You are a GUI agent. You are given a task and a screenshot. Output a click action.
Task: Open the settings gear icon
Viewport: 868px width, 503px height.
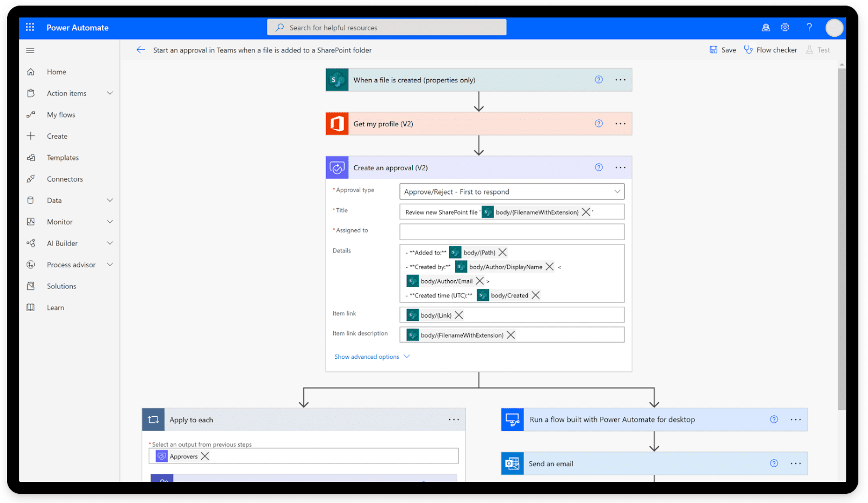point(784,27)
